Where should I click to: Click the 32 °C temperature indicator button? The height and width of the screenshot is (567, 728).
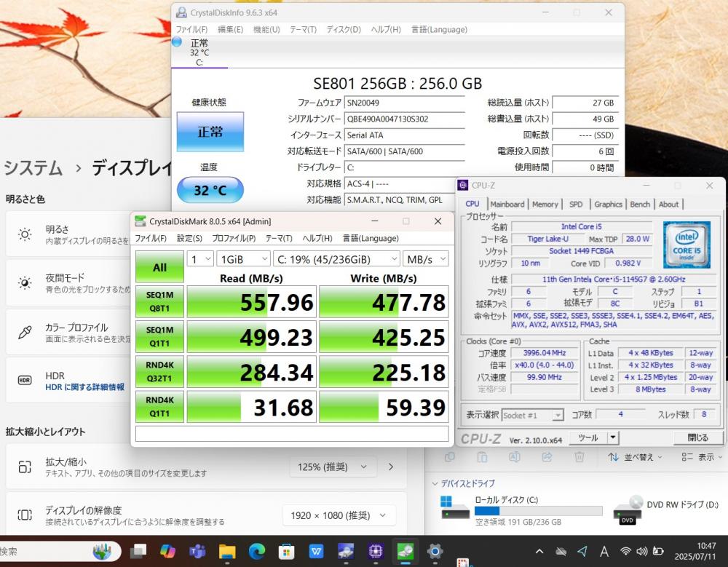[x=210, y=190]
